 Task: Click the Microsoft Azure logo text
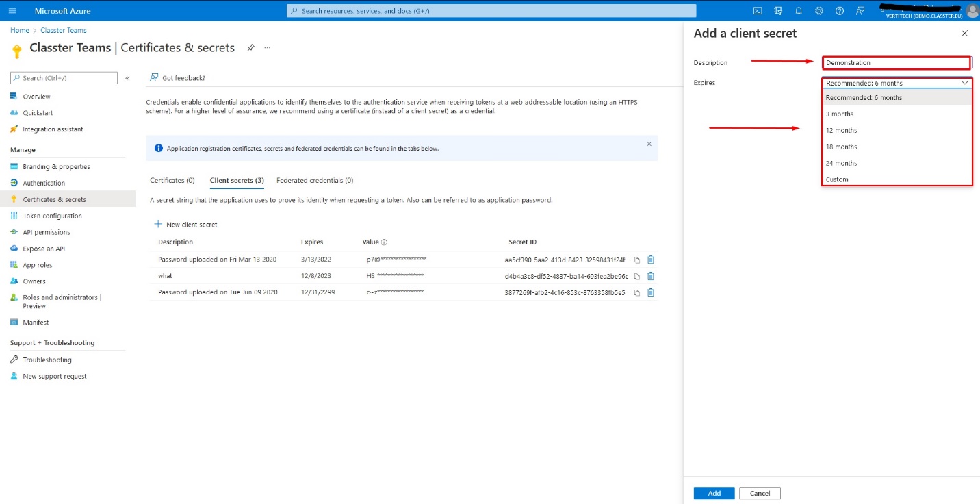[x=62, y=11]
